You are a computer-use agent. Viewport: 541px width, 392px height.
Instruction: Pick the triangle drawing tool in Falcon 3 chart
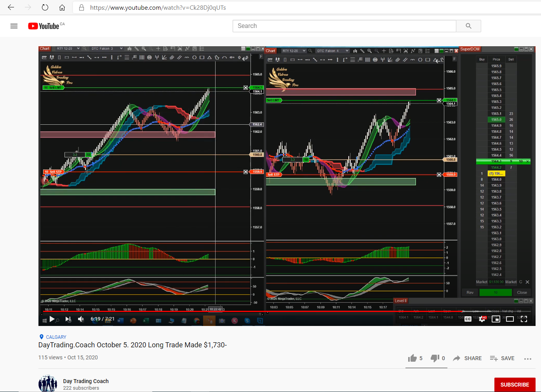click(209, 57)
